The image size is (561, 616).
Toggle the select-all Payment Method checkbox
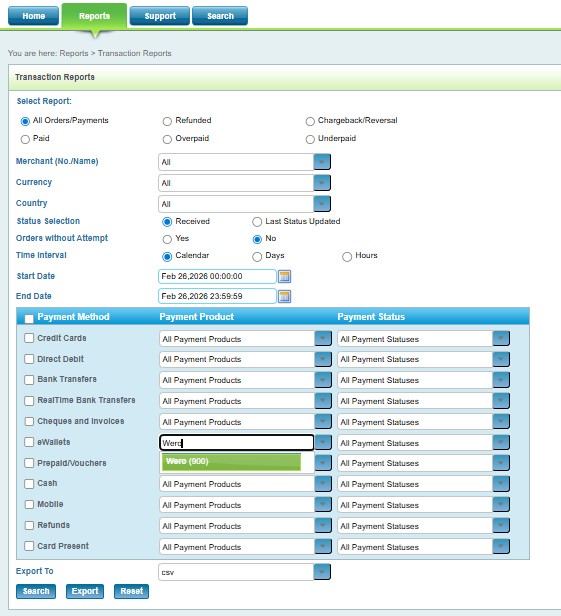pyautogui.click(x=29, y=319)
